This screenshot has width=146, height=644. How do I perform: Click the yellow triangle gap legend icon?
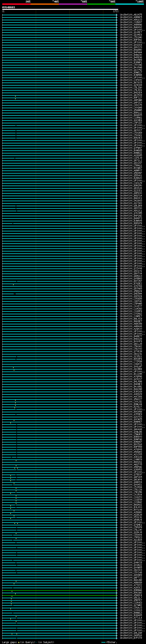pyautogui.click(x=19, y=642)
